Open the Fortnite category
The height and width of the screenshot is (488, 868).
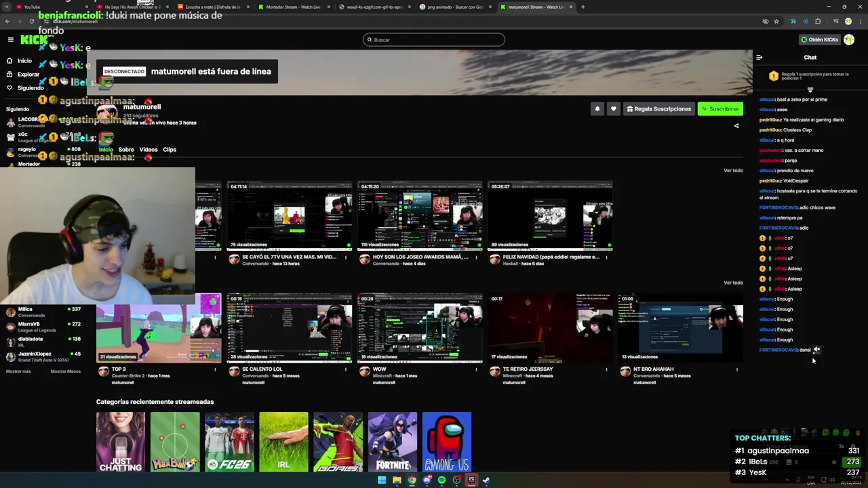tap(393, 442)
